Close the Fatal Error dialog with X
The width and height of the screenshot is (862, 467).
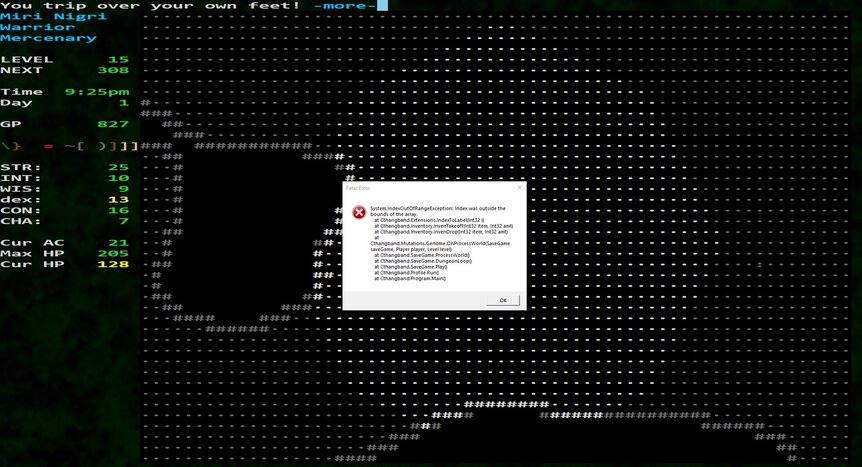pyautogui.click(x=519, y=187)
